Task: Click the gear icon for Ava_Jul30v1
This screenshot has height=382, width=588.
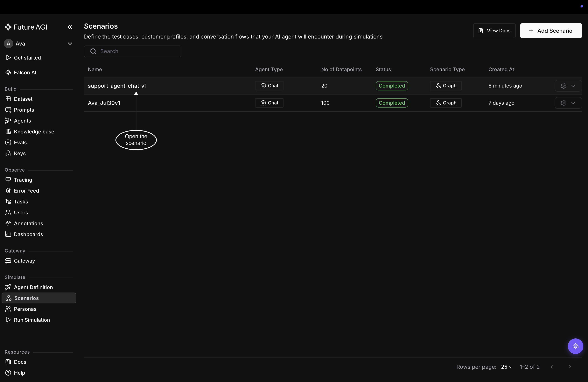Action: tap(563, 103)
